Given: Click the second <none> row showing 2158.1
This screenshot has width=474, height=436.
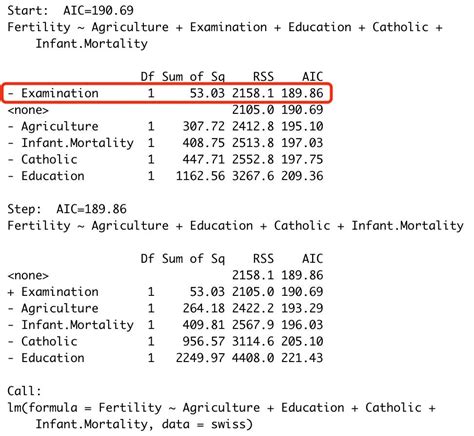Looking at the screenshot, I should tap(166, 275).
